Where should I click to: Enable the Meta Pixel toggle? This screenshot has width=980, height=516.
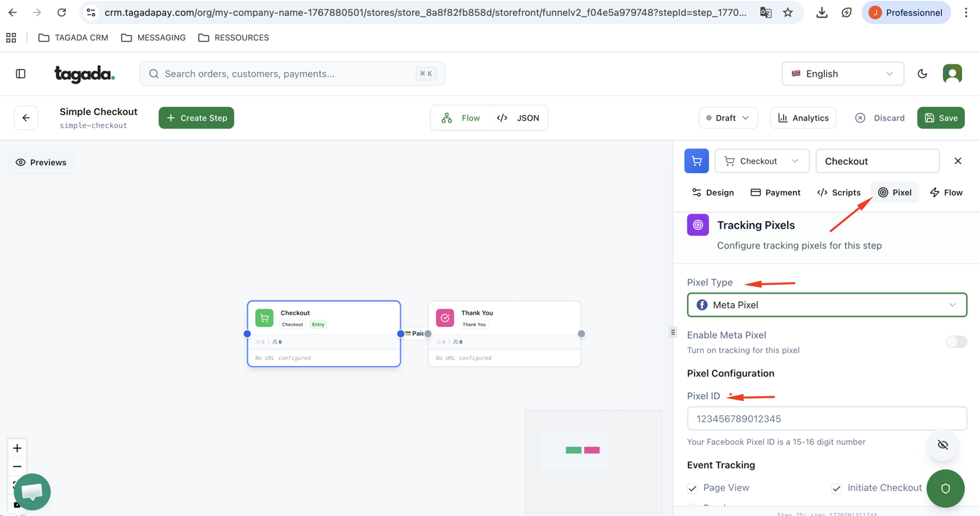[x=955, y=341]
